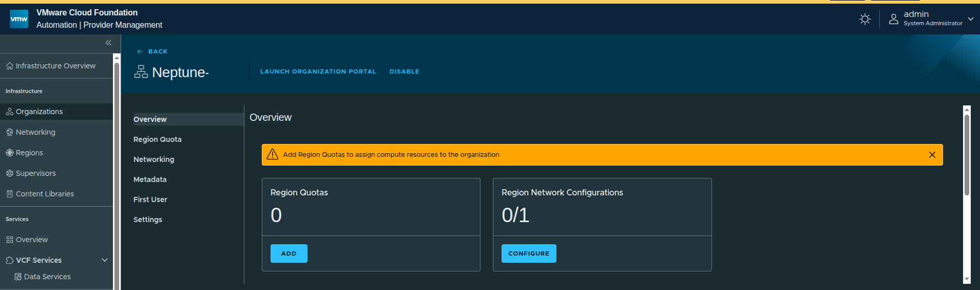Collapse the VCF Services section chevron

tap(105, 260)
